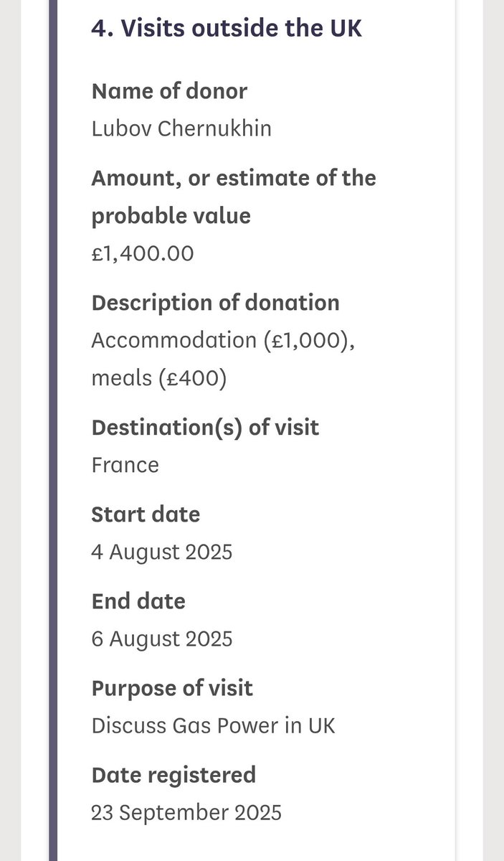The image size is (504, 861).
Task: Click the "Purpose of visit" label
Action: 172,688
